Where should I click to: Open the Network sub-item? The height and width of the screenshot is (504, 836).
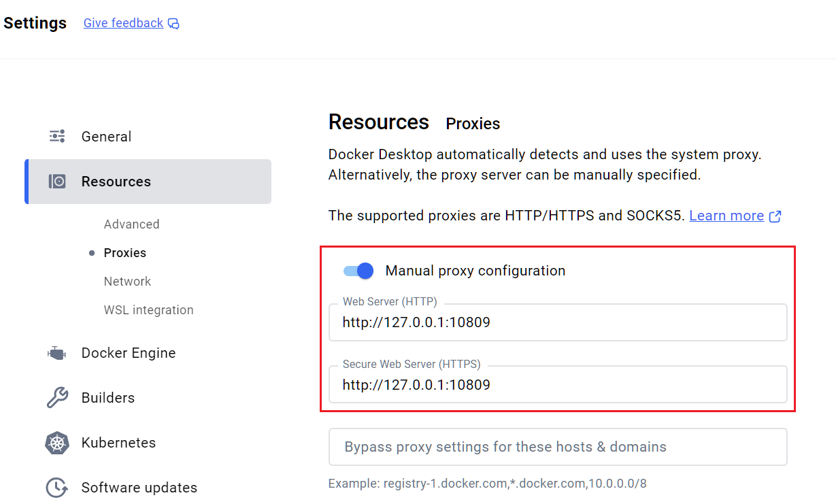click(127, 282)
